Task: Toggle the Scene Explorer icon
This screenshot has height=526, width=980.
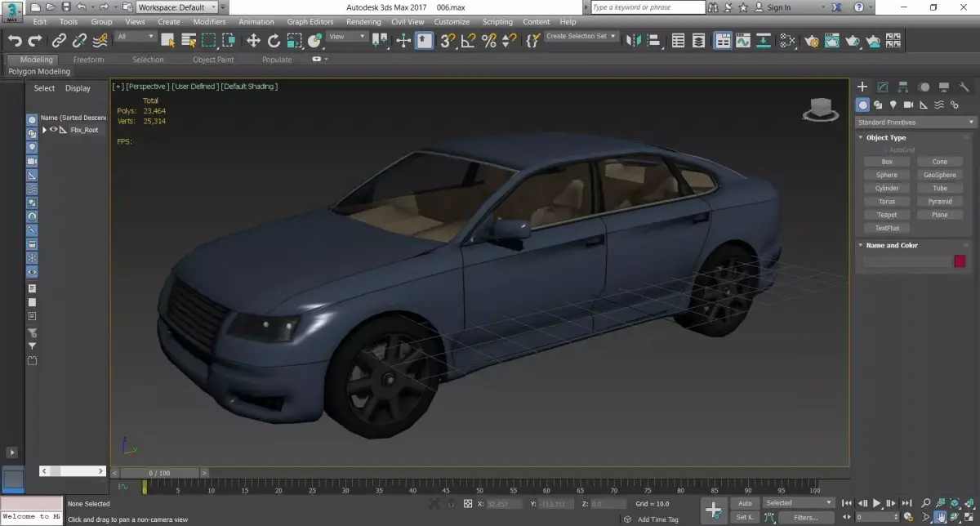Action: pos(679,41)
